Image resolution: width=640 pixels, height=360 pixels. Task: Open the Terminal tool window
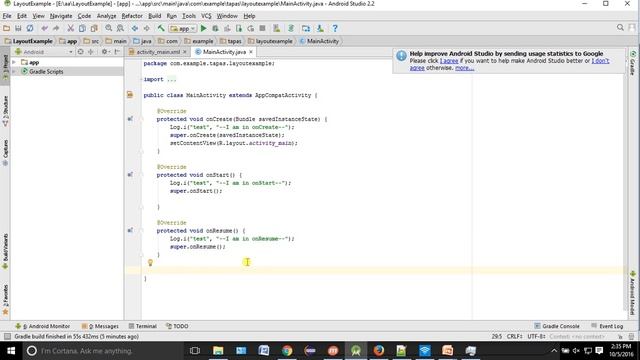point(143,326)
